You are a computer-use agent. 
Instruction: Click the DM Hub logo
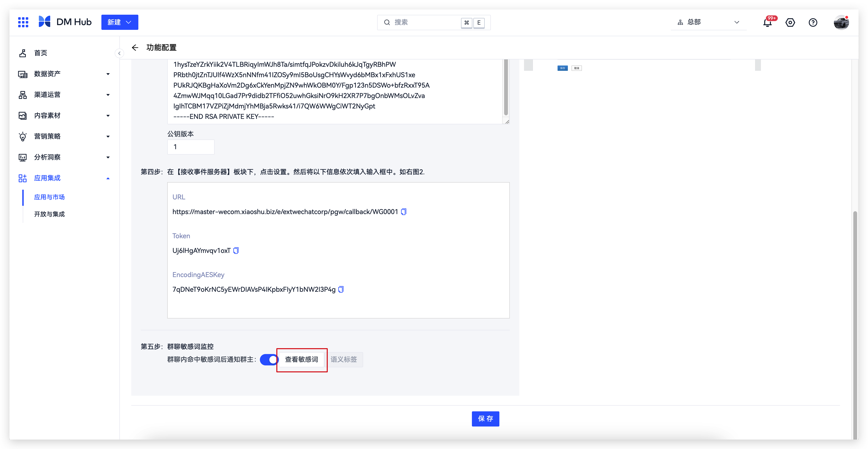[65, 22]
